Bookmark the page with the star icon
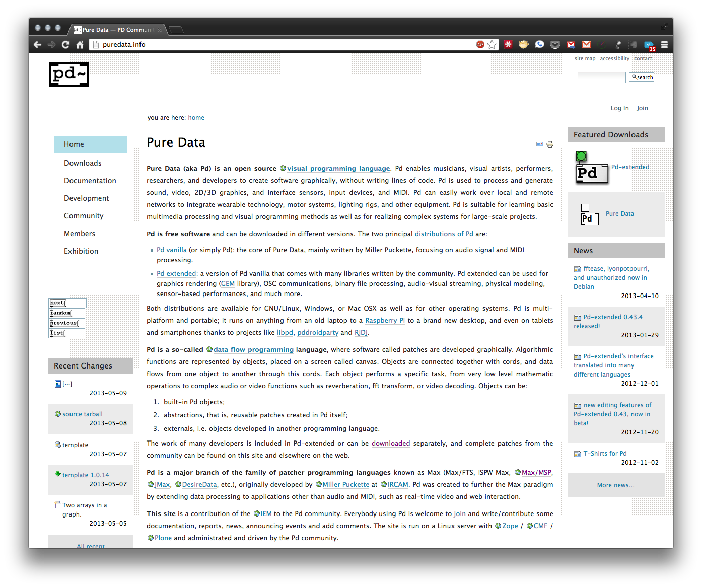The width and height of the screenshot is (702, 588). point(492,44)
